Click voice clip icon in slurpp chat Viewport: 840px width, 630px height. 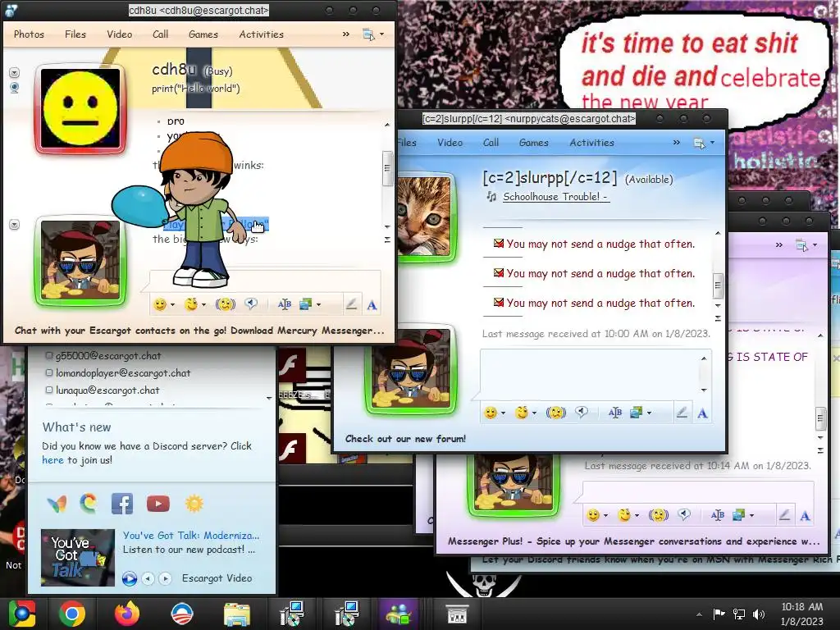(x=582, y=413)
